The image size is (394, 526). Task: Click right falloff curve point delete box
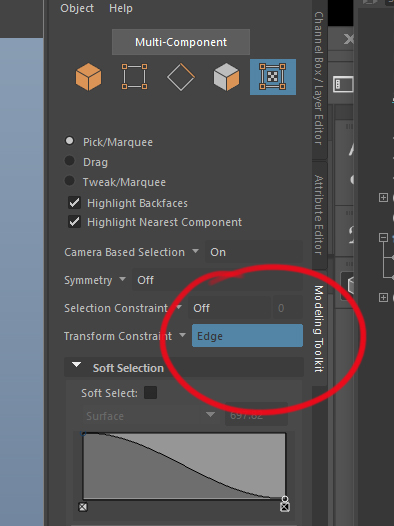(285, 507)
